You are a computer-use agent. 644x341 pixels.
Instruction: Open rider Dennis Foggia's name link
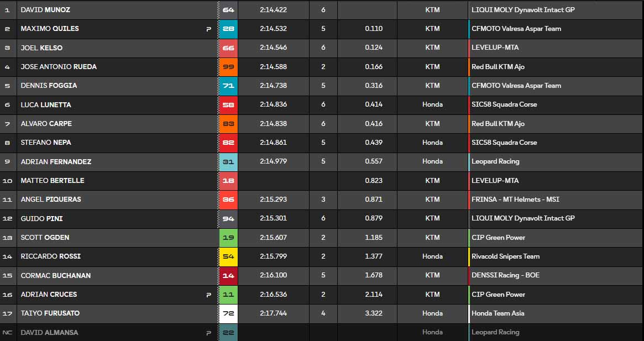click(x=49, y=86)
